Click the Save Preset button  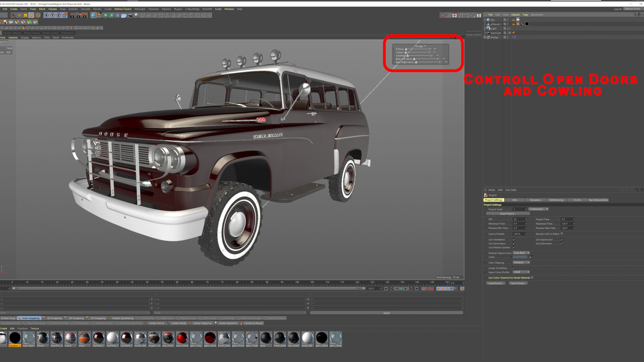coord(518,284)
